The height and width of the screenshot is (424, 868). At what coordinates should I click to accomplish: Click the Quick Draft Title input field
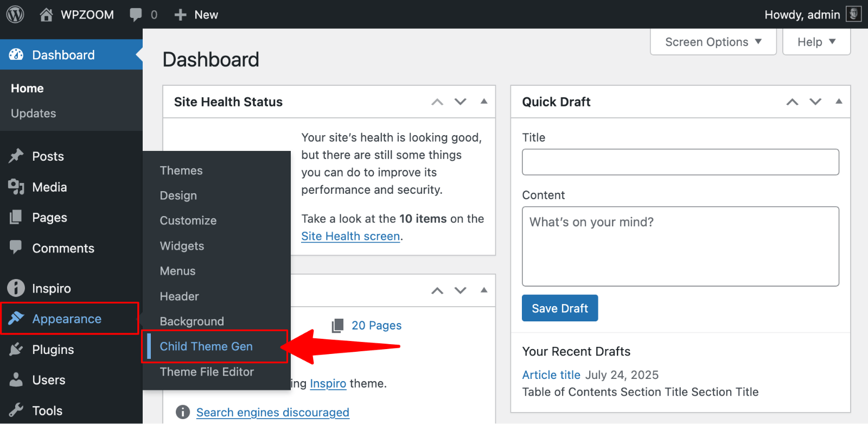(680, 162)
